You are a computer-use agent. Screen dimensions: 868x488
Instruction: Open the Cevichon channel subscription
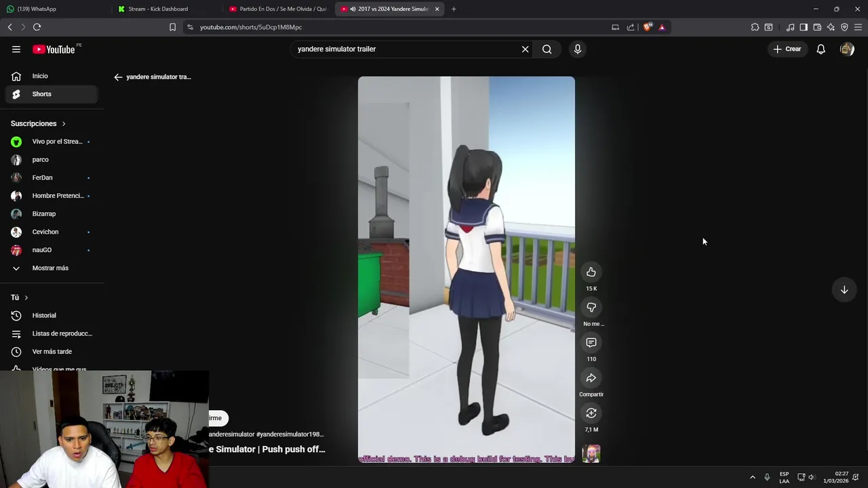pyautogui.click(x=52, y=232)
